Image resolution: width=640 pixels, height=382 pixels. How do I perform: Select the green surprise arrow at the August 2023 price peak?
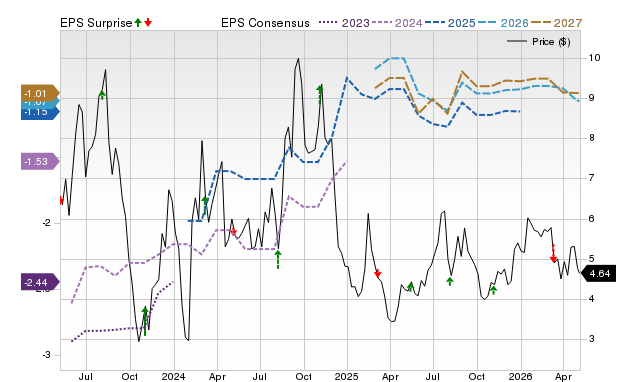click(x=102, y=95)
